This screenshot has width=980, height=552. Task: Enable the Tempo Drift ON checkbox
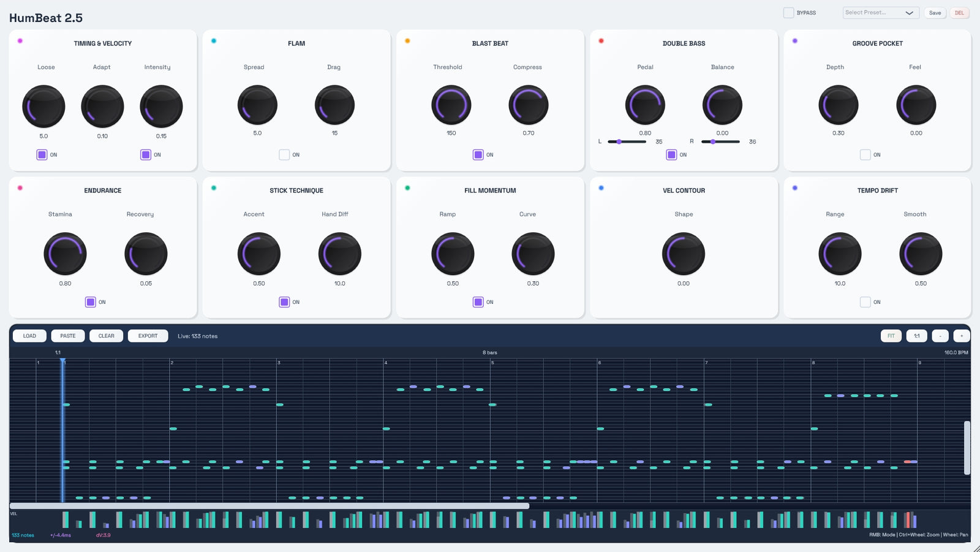pyautogui.click(x=865, y=301)
